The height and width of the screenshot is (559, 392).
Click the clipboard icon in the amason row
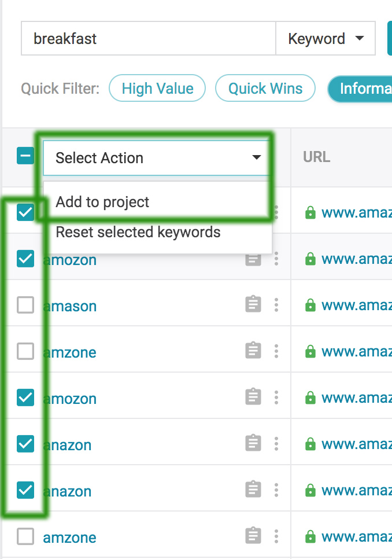253,304
